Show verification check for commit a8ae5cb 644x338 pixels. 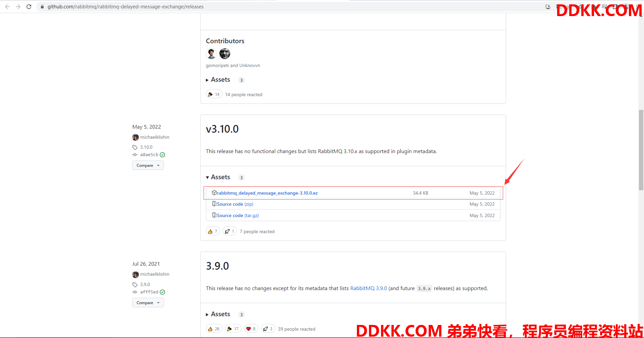click(162, 155)
